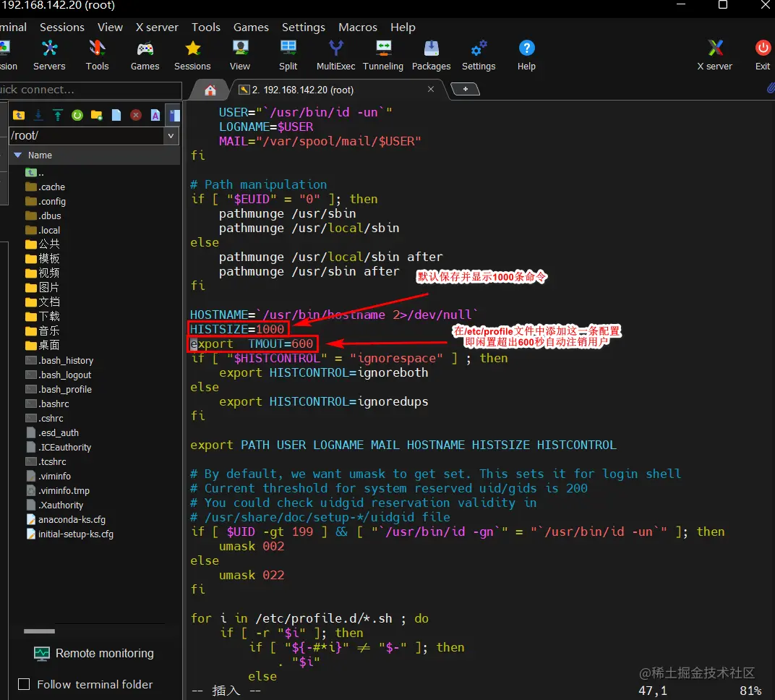Download selected file from SFTP panel
The height and width of the screenshot is (700, 775).
click(38, 115)
